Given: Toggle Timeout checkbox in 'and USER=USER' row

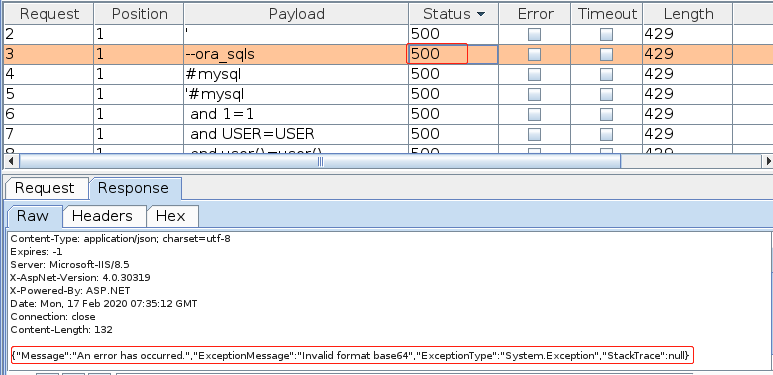Looking at the screenshot, I should tap(606, 134).
